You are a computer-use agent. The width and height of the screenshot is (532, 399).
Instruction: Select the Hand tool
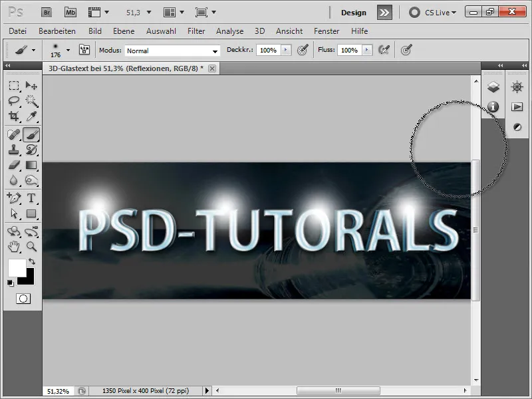14,247
